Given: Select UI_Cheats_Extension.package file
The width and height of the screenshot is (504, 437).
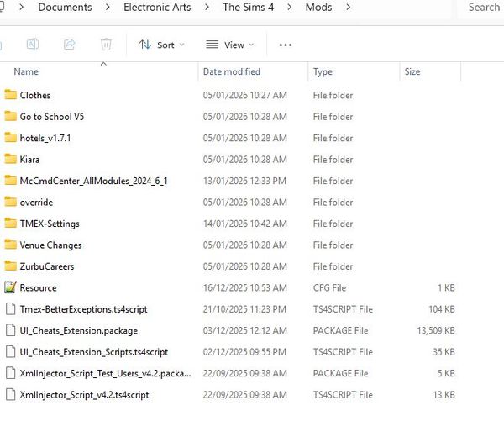Looking at the screenshot, I should [78, 331].
